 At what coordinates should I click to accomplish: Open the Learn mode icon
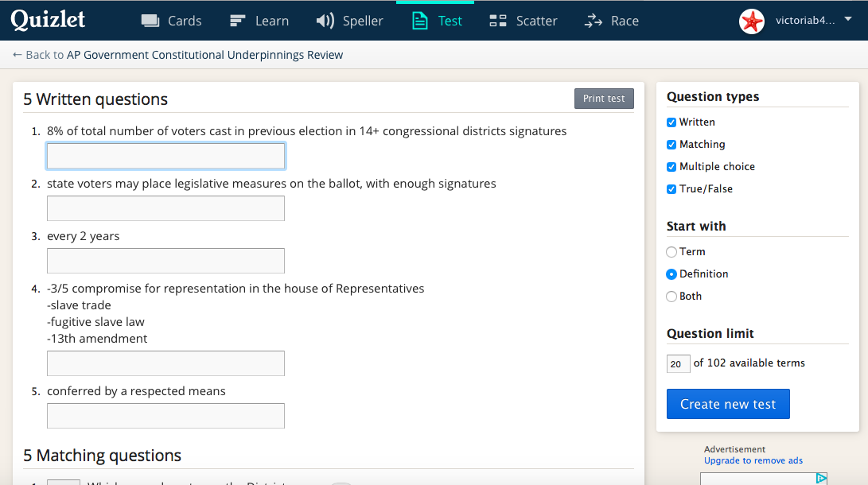[237, 21]
